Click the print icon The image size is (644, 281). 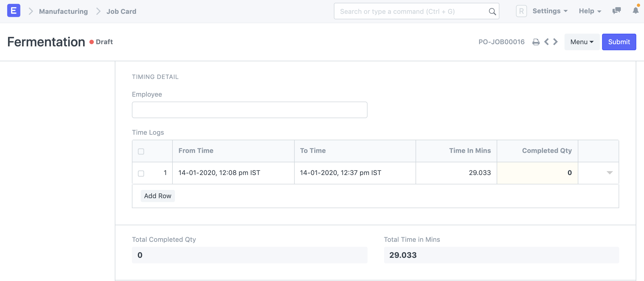536,42
